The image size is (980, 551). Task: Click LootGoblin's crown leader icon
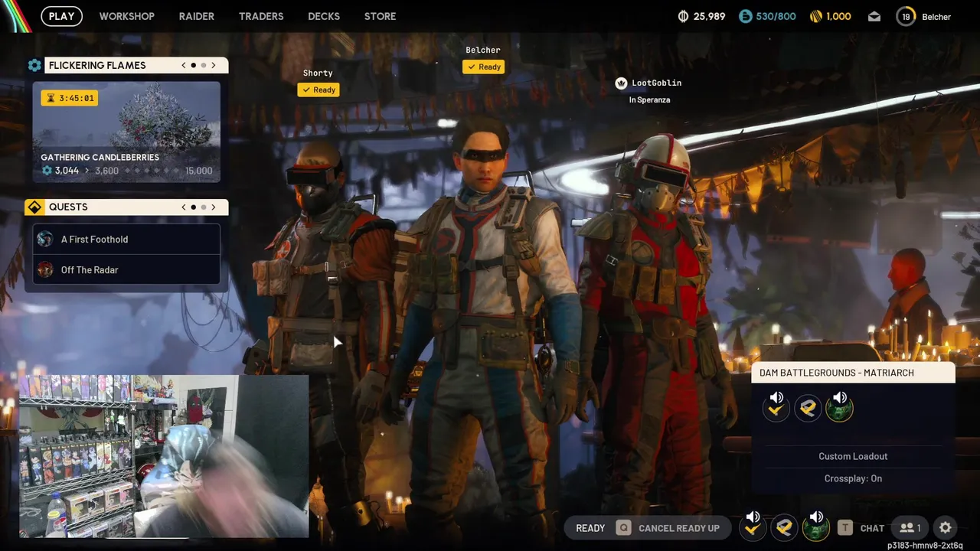tap(621, 83)
